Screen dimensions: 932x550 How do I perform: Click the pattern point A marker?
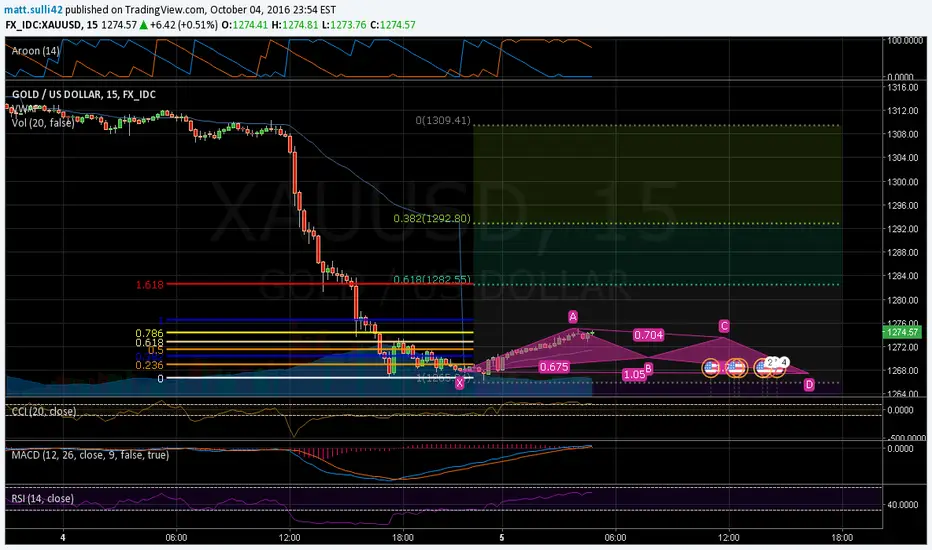coord(572,316)
